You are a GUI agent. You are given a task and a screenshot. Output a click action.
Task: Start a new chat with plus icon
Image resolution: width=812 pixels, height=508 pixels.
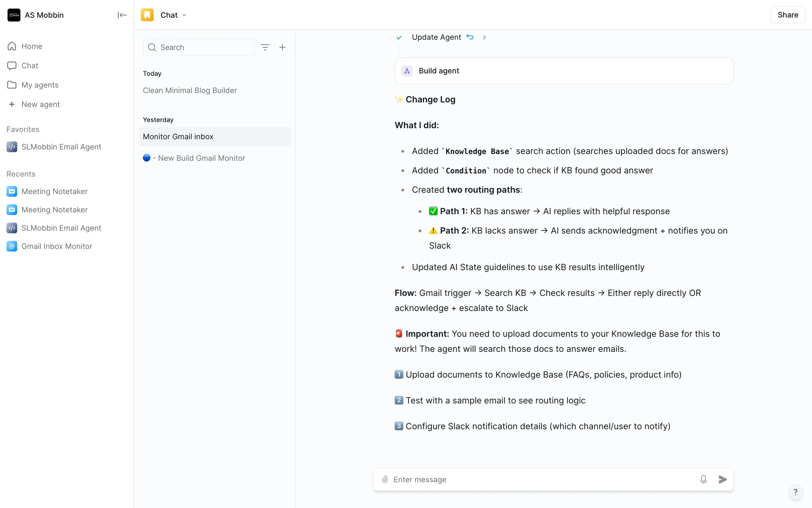pyautogui.click(x=283, y=47)
